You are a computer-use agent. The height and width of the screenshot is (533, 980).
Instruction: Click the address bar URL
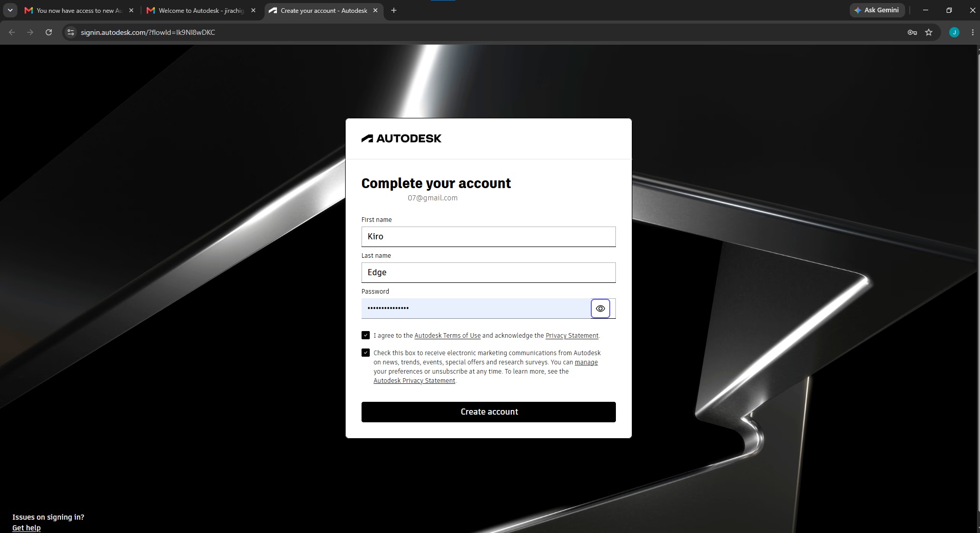tap(148, 32)
